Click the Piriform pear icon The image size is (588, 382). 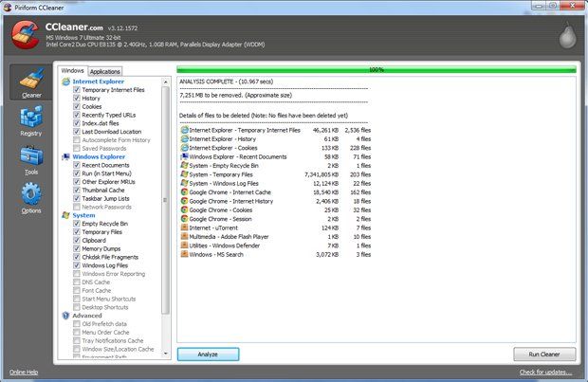tap(567, 35)
